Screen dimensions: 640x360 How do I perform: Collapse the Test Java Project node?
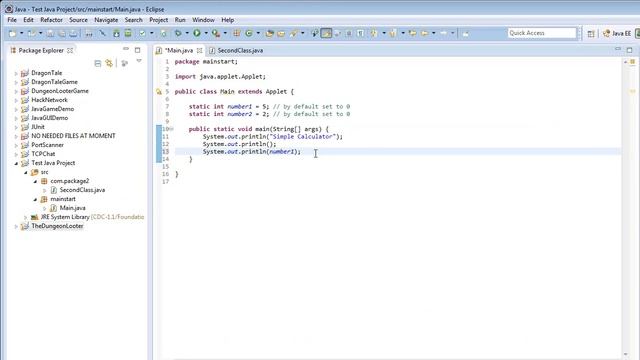coord(16,163)
